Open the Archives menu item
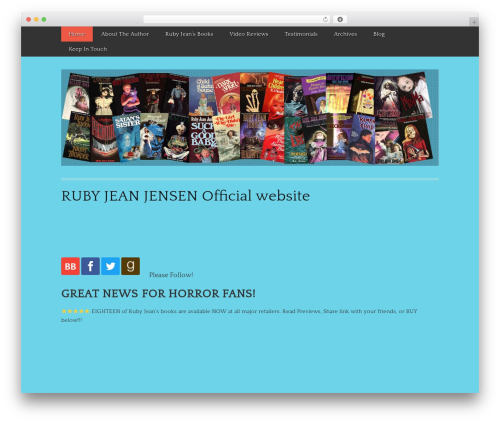Viewport: 500px width, 423px height. coord(345,34)
